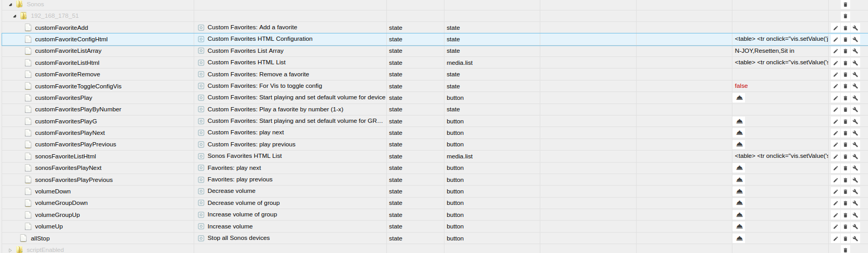The height and width of the screenshot is (253, 868).
Task: Expand the scriptEnabled folder
Action: 10,250
